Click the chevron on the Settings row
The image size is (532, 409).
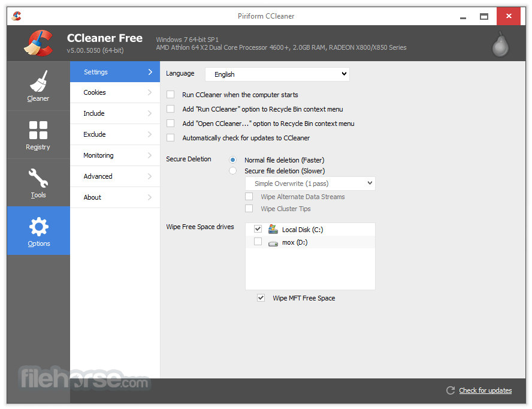tap(150, 72)
